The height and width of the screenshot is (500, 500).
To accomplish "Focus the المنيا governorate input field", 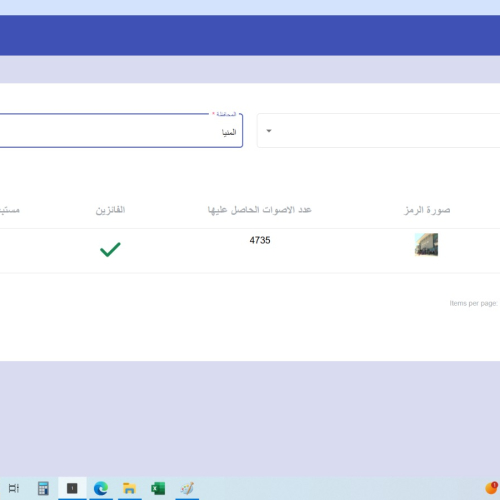I will click(121, 131).
